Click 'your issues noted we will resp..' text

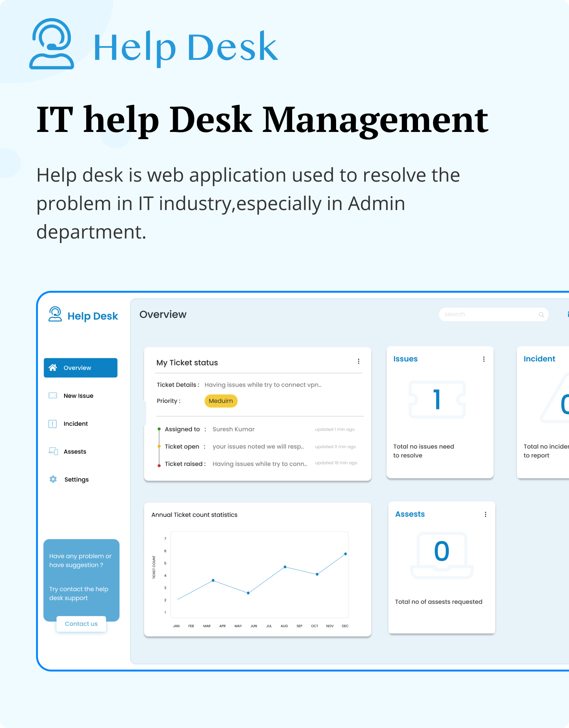point(258,447)
